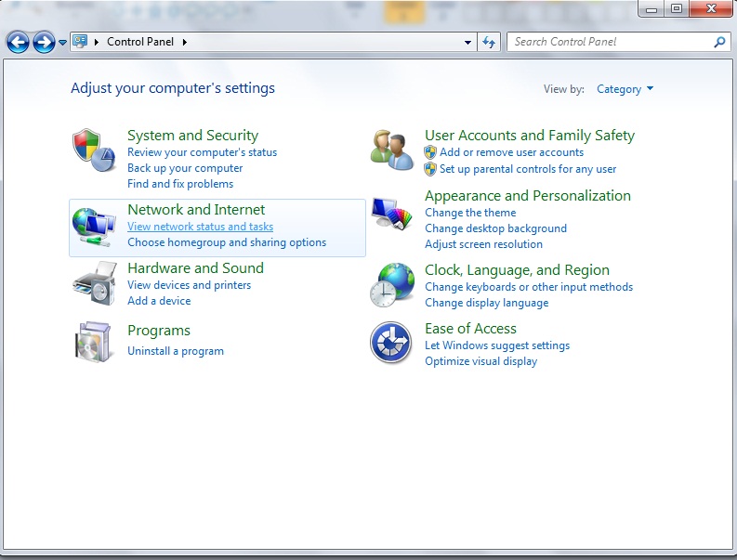This screenshot has height=560, width=737.
Task: Click the Hardware and Sound printer icon
Action: point(95,284)
